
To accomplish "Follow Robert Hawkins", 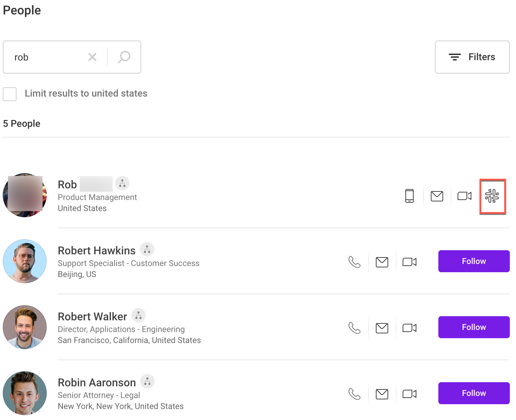I will 474,261.
